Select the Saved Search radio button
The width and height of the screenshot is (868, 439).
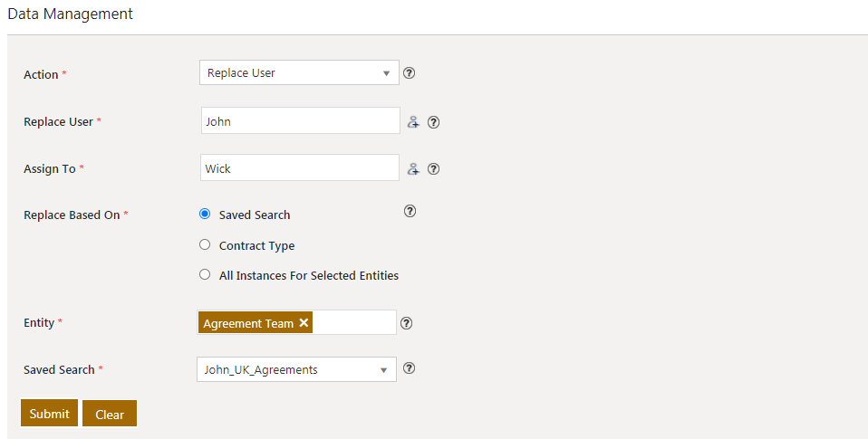click(205, 215)
